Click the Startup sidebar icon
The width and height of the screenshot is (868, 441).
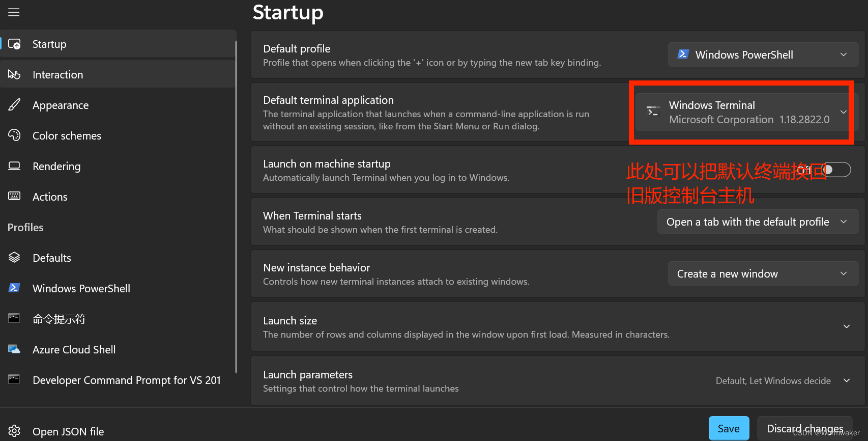(x=14, y=44)
